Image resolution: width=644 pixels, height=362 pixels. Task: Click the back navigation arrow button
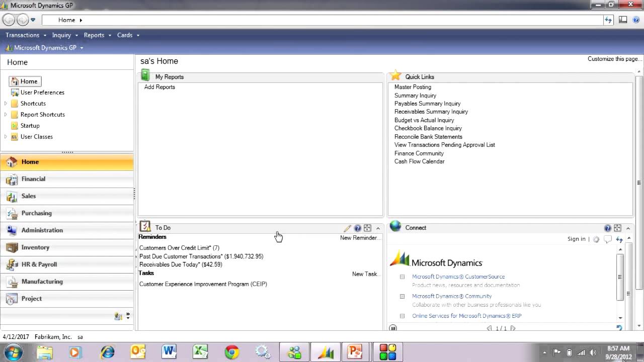coord(9,20)
